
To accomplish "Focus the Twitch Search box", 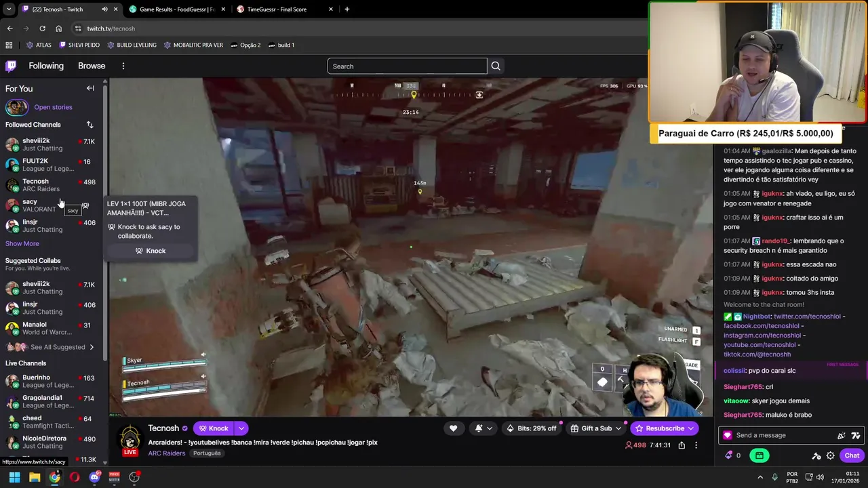I will [x=407, y=66].
